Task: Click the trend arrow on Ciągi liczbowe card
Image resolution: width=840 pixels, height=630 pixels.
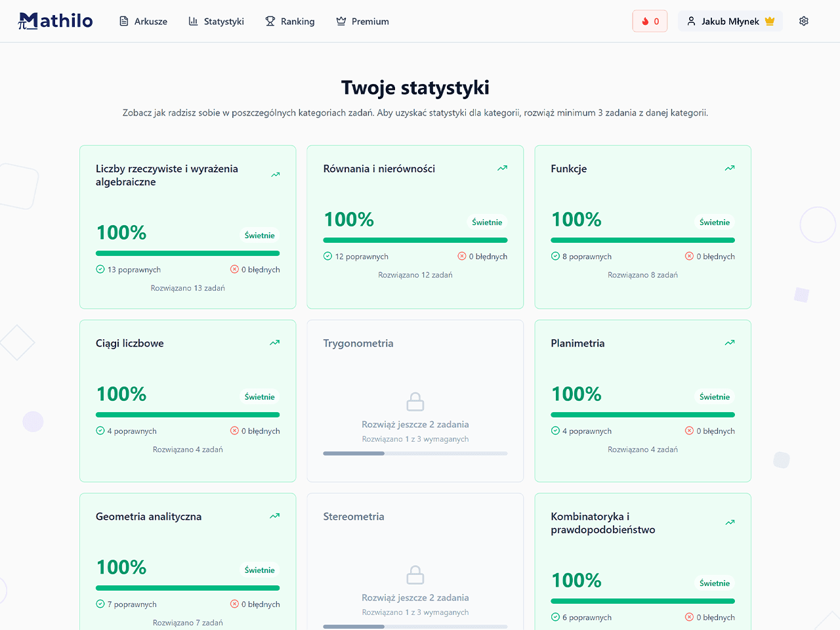Action: pos(275,342)
